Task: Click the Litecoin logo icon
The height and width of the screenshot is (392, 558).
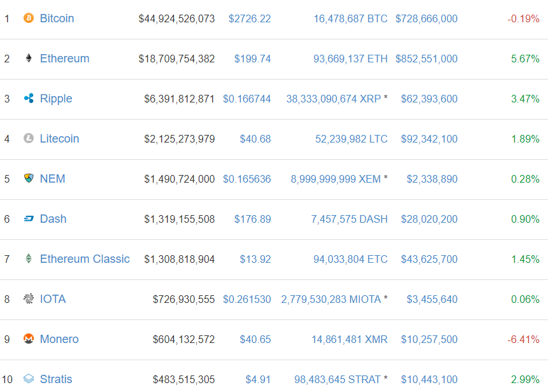Action: (29, 138)
